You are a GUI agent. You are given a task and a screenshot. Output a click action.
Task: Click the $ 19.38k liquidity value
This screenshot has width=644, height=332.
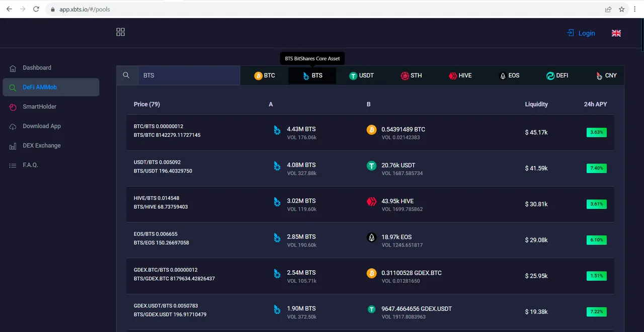(x=536, y=312)
